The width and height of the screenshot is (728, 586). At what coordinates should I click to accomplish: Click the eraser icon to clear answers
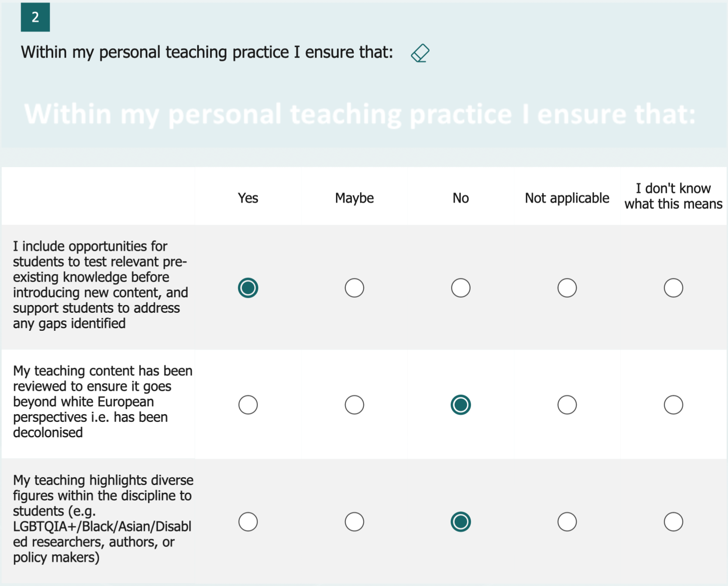click(420, 53)
